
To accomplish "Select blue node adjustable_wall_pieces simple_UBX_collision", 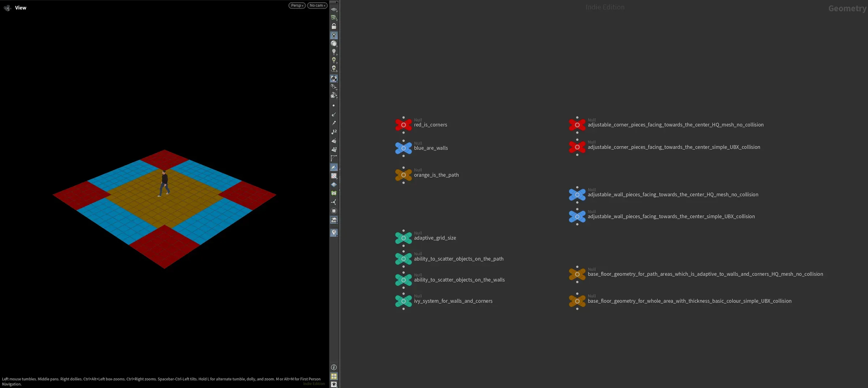I will [577, 217].
